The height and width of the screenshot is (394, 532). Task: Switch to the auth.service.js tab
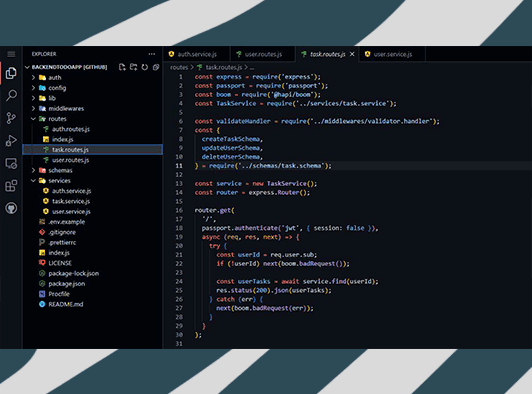pos(197,54)
